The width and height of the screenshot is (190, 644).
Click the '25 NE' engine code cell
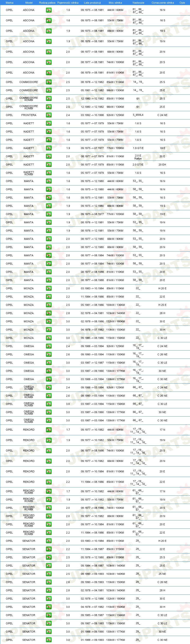tap(162, 574)
